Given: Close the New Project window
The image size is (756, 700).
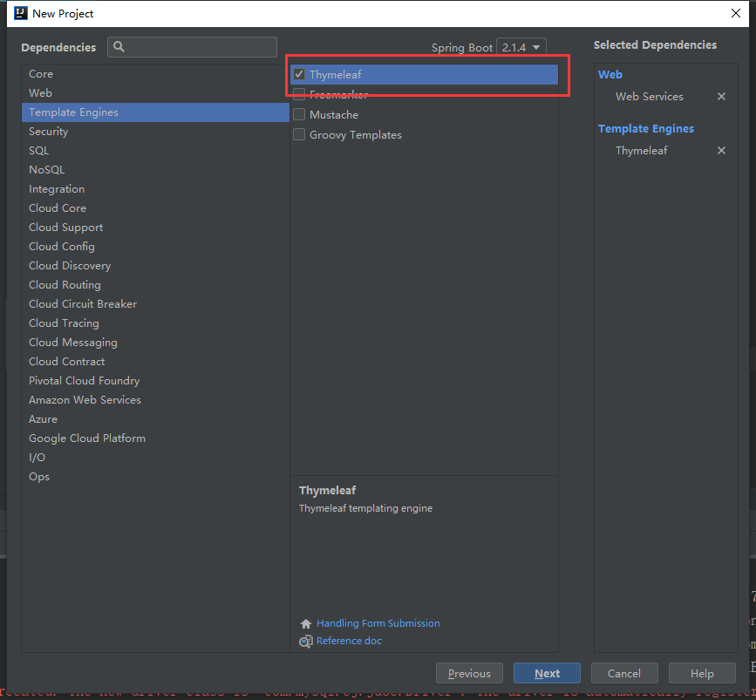Looking at the screenshot, I should tap(736, 13).
